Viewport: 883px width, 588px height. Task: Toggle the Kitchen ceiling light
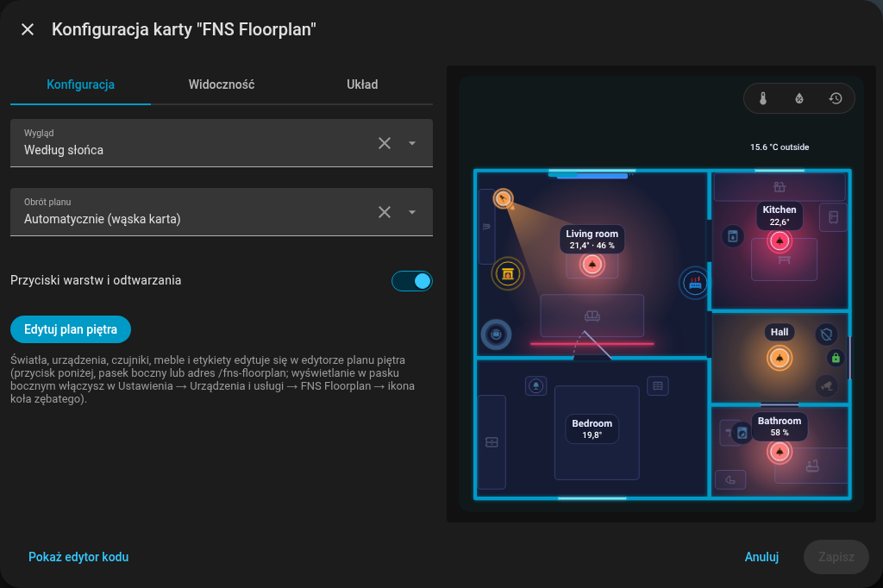(x=780, y=241)
